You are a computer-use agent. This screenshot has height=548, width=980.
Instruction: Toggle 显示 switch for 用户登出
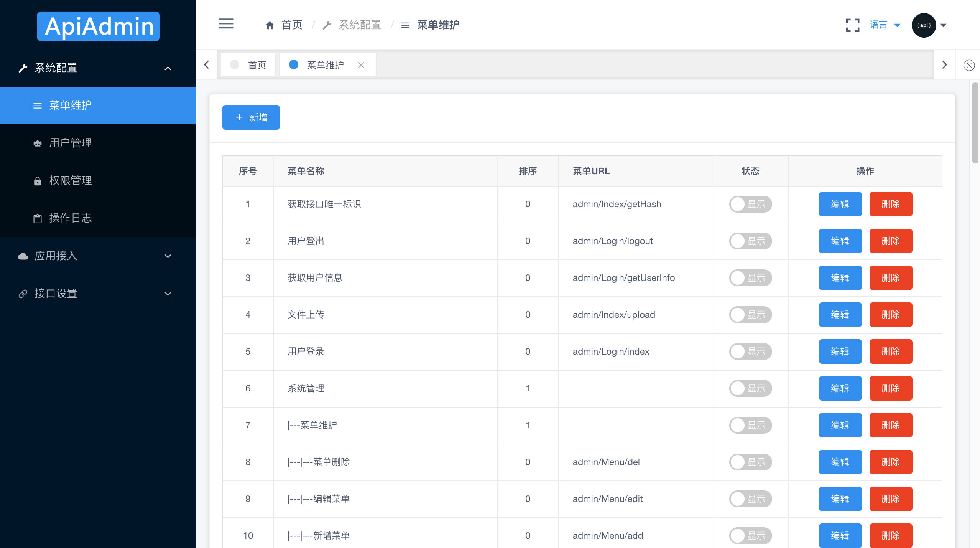(750, 241)
